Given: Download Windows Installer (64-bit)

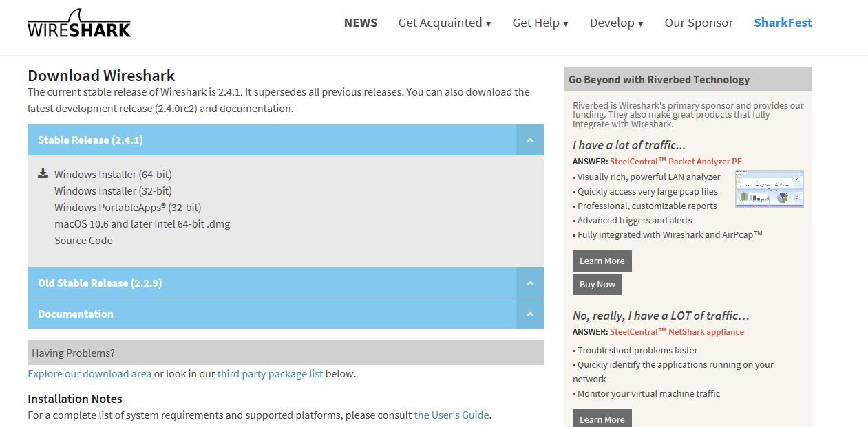Looking at the screenshot, I should (x=113, y=175).
